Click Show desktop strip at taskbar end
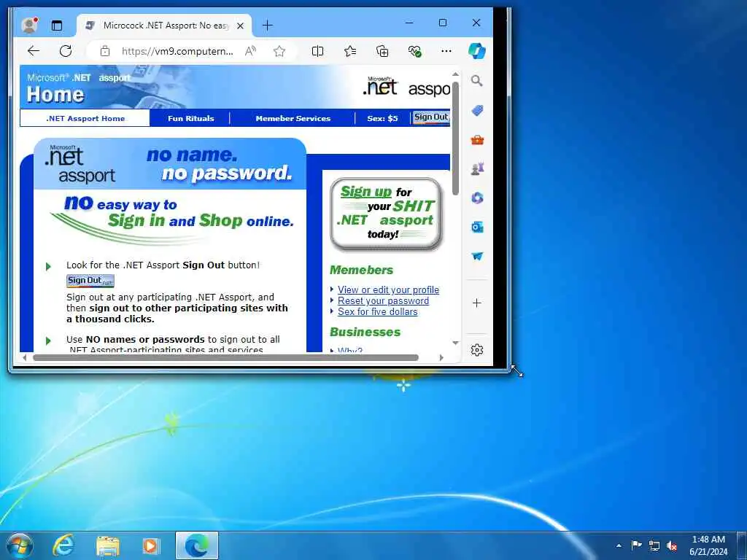Screen dimensions: 747x560 click(x=743, y=545)
